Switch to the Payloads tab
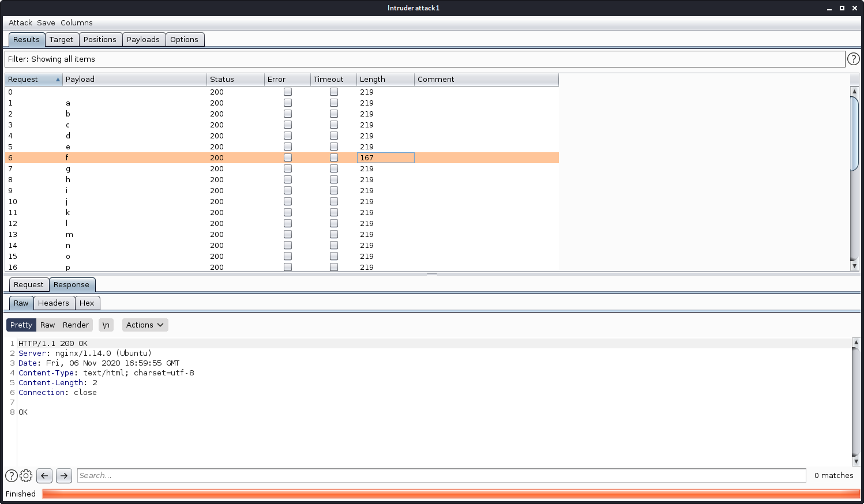Viewport: 864px width, 504px height. click(x=143, y=40)
